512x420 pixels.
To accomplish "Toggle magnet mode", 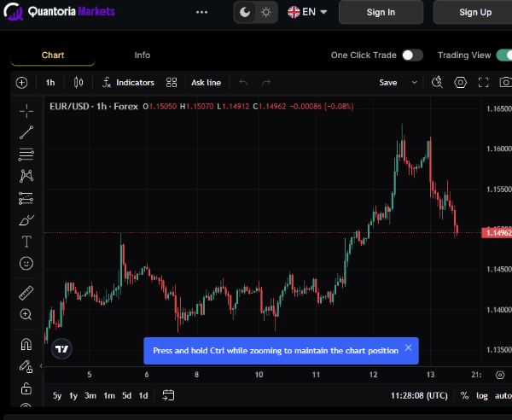I will point(26,344).
